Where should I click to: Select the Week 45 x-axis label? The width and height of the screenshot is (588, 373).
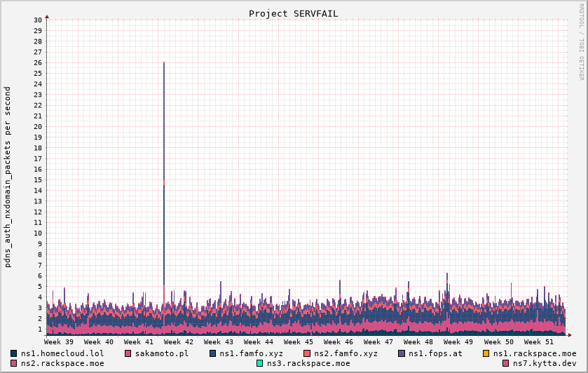[299, 341]
